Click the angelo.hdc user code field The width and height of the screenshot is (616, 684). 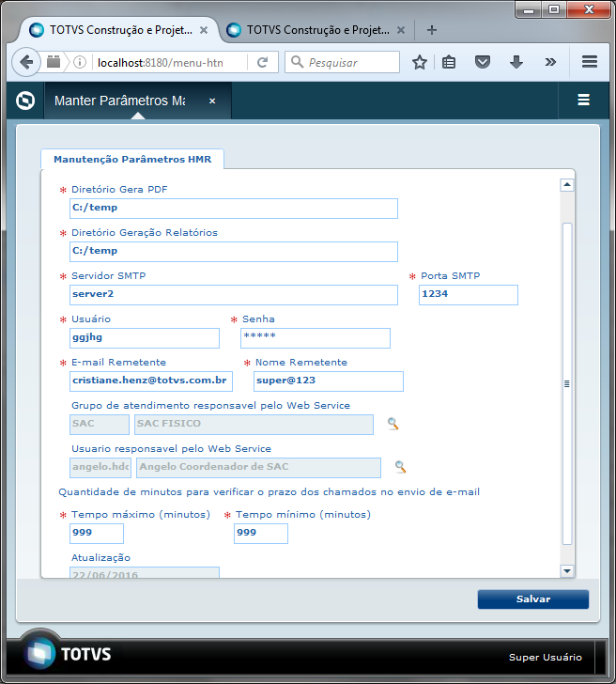pyautogui.click(x=100, y=468)
